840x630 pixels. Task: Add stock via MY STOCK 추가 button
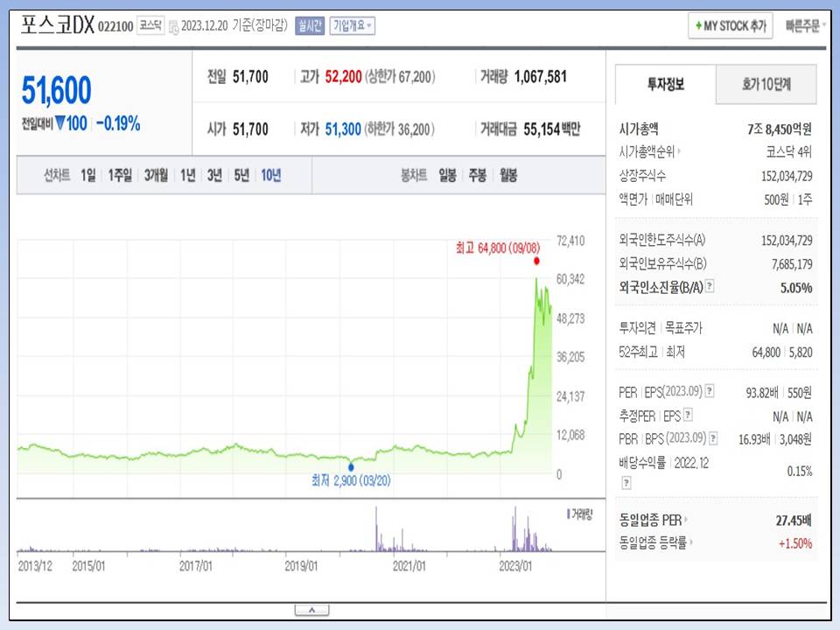[730, 25]
